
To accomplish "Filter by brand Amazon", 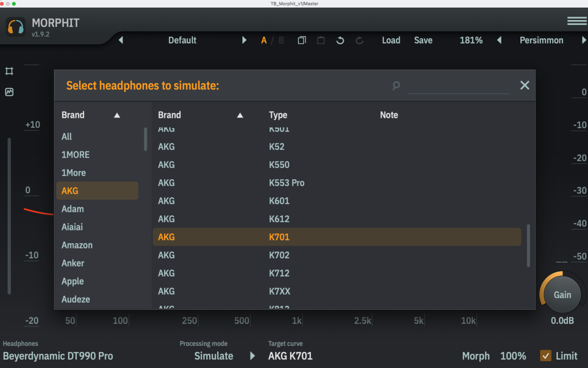I will (x=97, y=245).
